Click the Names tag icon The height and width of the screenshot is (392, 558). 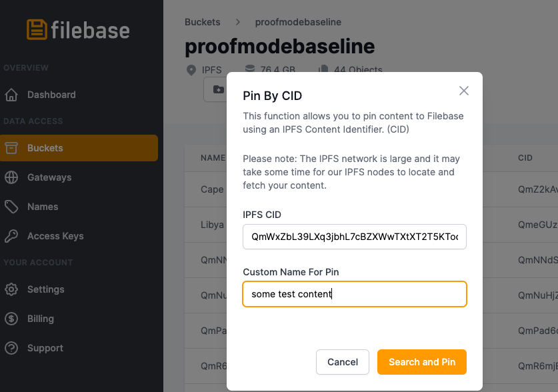point(11,207)
